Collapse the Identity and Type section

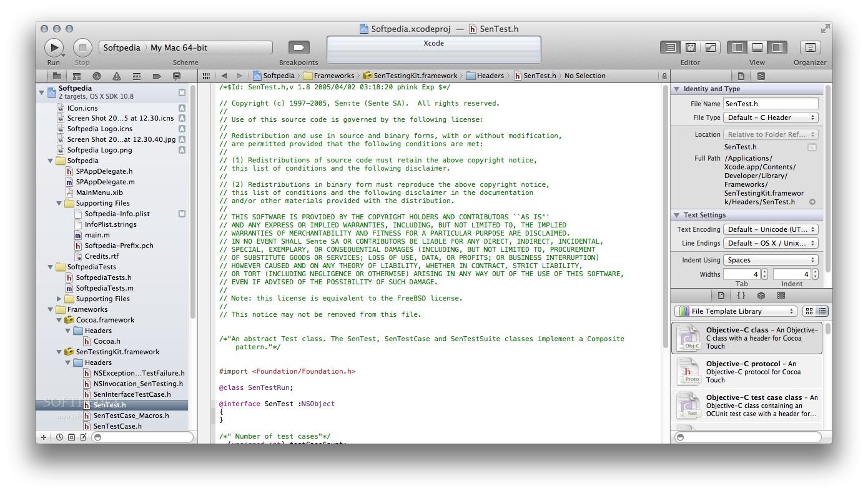(676, 89)
